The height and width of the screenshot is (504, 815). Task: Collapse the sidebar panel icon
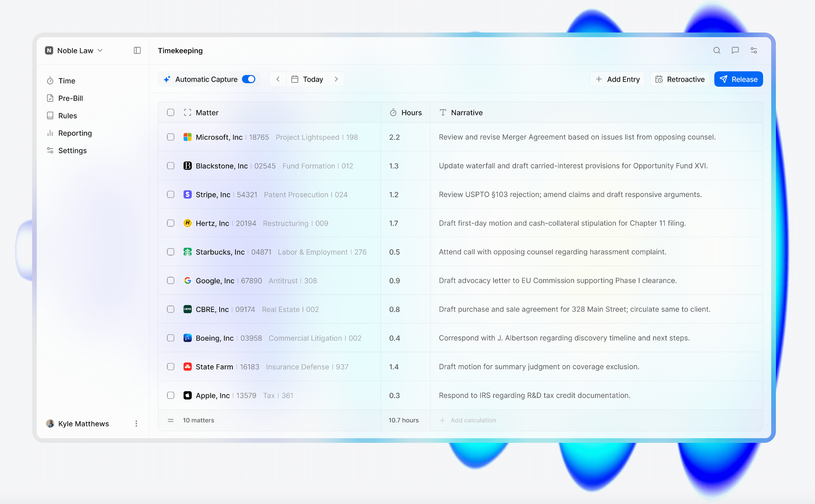(x=137, y=50)
